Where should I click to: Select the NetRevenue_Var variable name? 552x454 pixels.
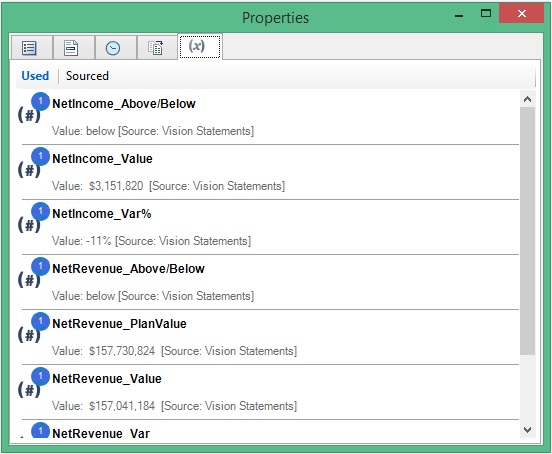pyautogui.click(x=101, y=433)
